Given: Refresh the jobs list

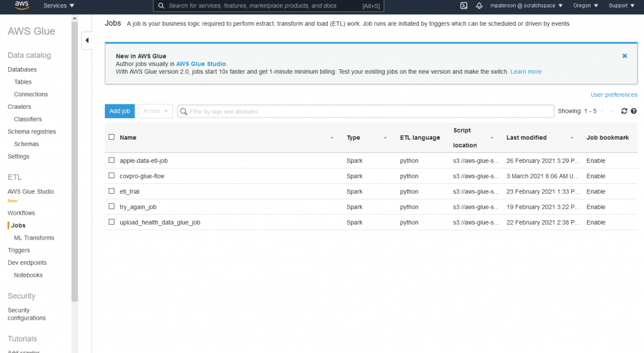Looking at the screenshot, I should (x=624, y=111).
